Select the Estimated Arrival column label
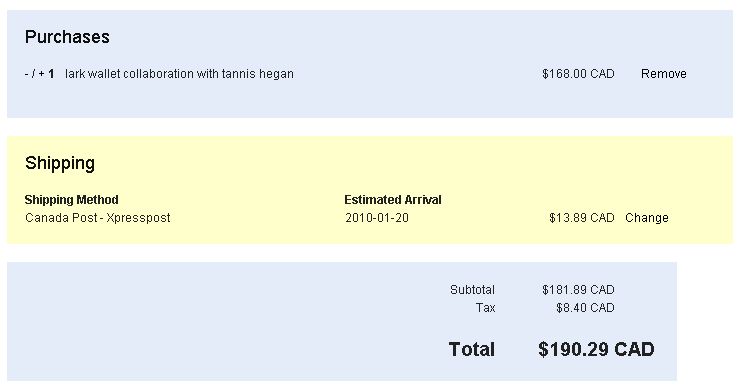Screen dimensions: 739x388 (x=393, y=200)
